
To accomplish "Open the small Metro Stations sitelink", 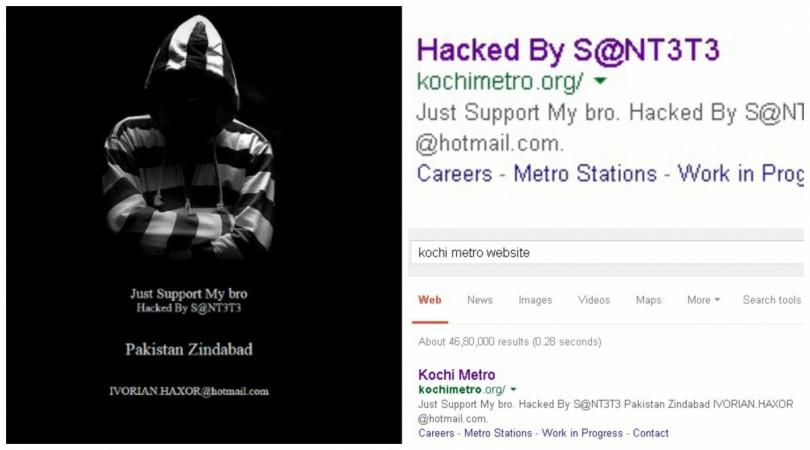I will 498,433.
